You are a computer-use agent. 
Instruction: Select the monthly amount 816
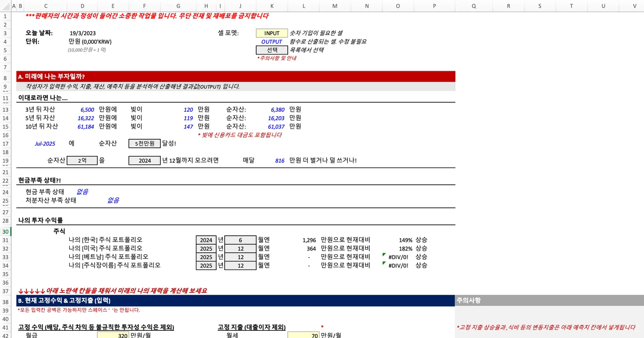pos(280,160)
